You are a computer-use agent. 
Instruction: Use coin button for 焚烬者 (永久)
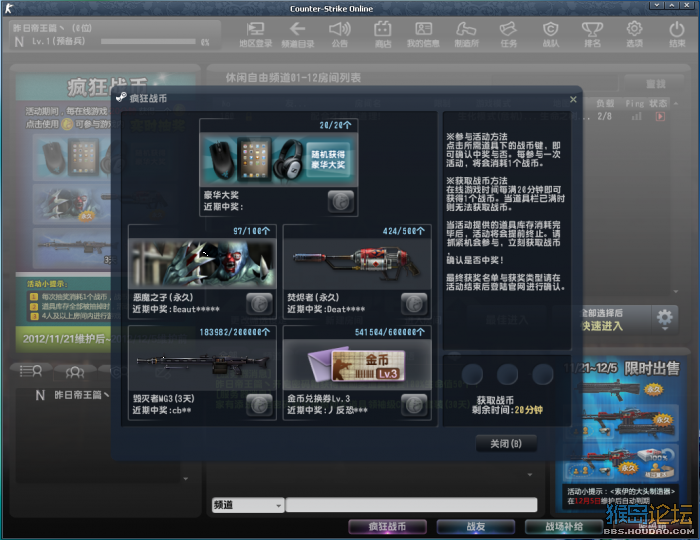tap(414, 304)
